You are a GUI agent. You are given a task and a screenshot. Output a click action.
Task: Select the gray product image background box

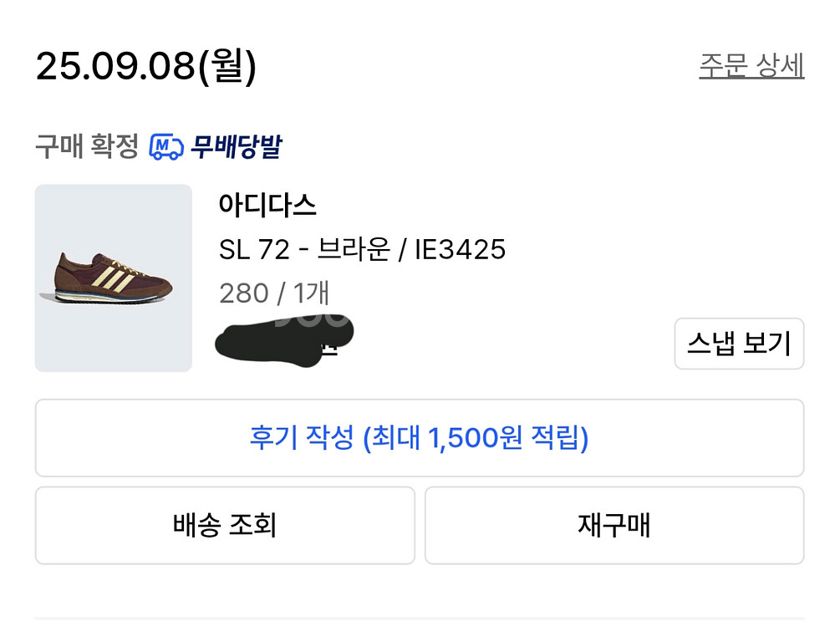point(114,276)
